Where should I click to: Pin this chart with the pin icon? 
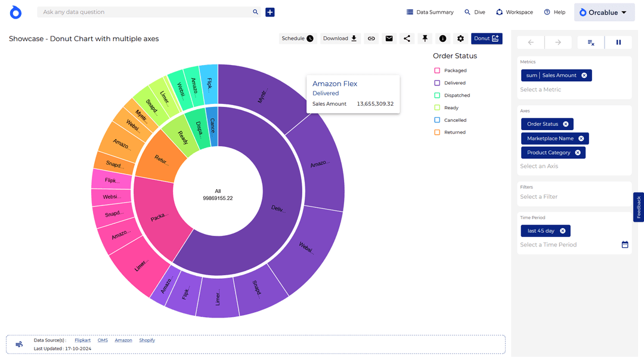[425, 39]
